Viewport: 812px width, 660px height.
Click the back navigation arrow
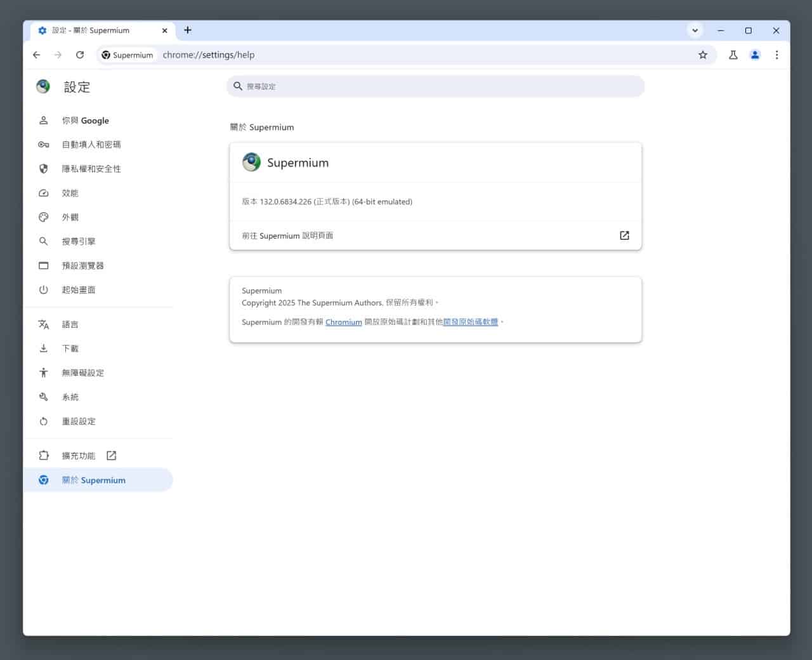click(x=37, y=55)
